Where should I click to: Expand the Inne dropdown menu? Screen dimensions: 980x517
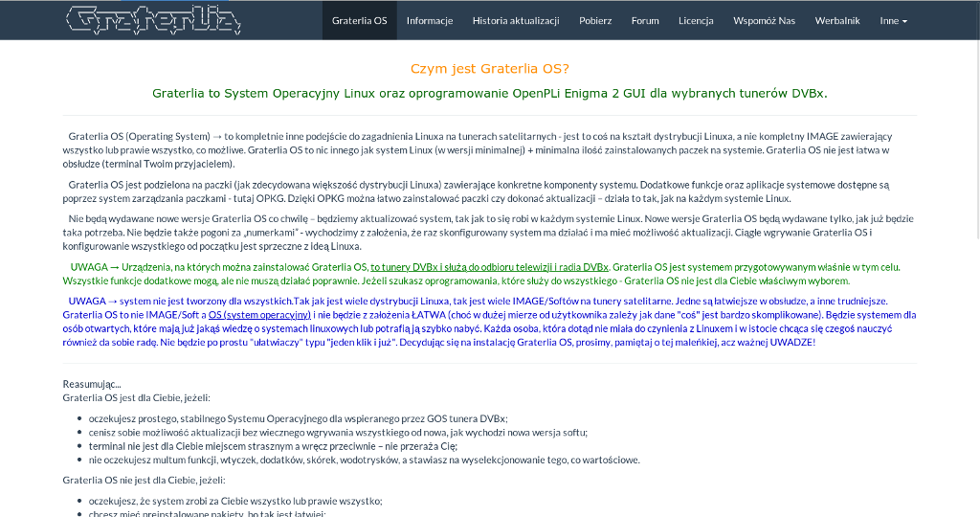click(893, 21)
